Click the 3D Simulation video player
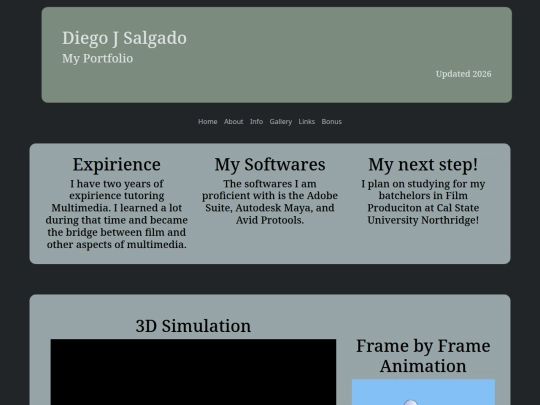The width and height of the screenshot is (540, 405). [193, 372]
